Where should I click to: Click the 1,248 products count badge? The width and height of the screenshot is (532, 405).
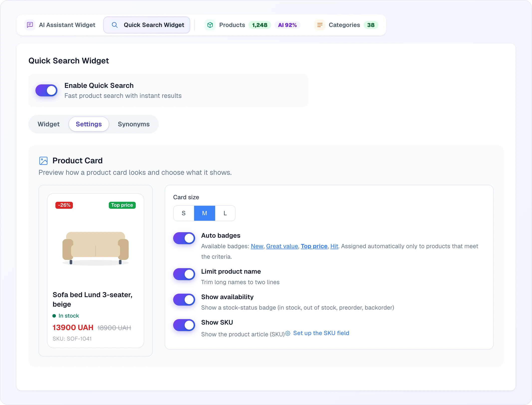[260, 25]
